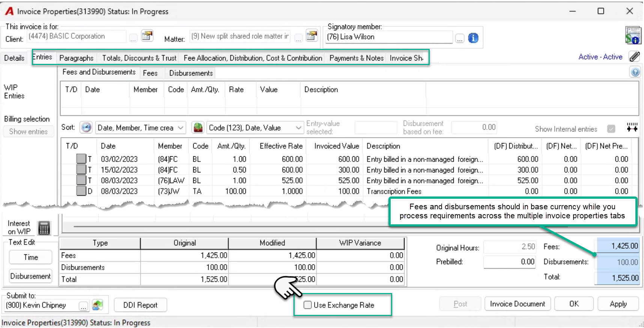
Task: Click the Invoice Document button
Action: (518, 304)
